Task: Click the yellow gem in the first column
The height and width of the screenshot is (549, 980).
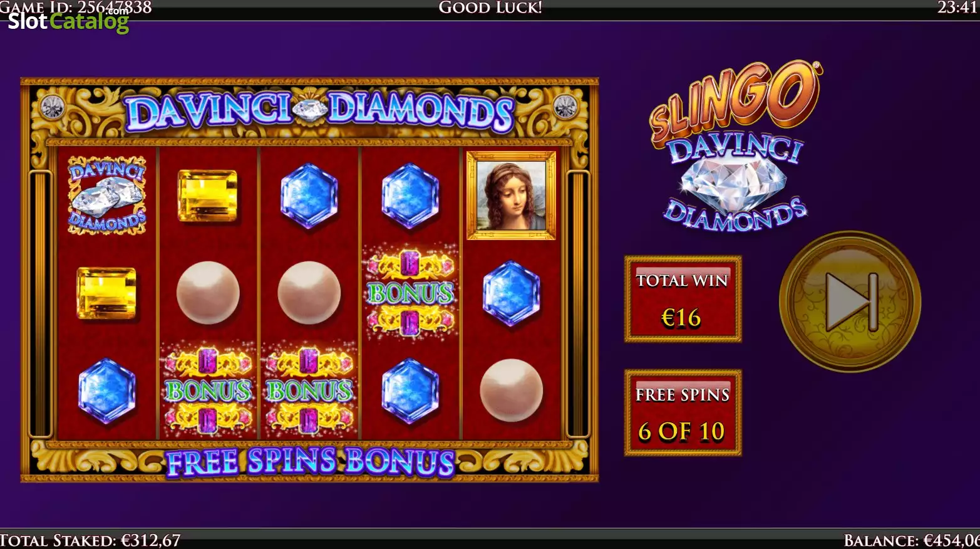Action: (106, 293)
